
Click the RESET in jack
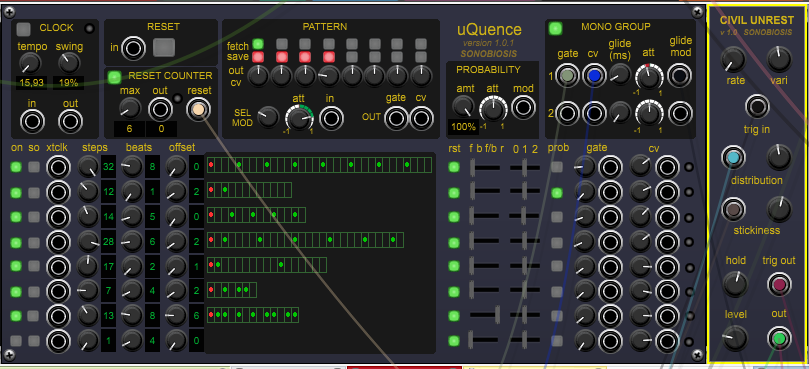point(133,48)
